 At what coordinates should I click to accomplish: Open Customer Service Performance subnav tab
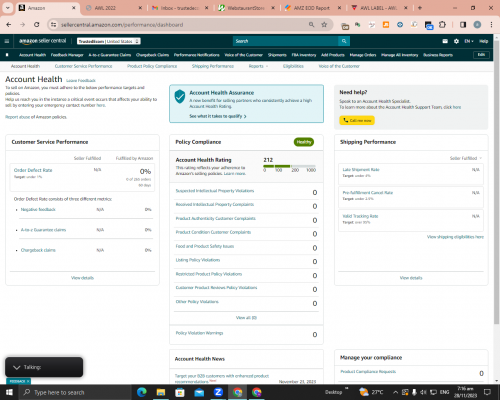click(83, 66)
